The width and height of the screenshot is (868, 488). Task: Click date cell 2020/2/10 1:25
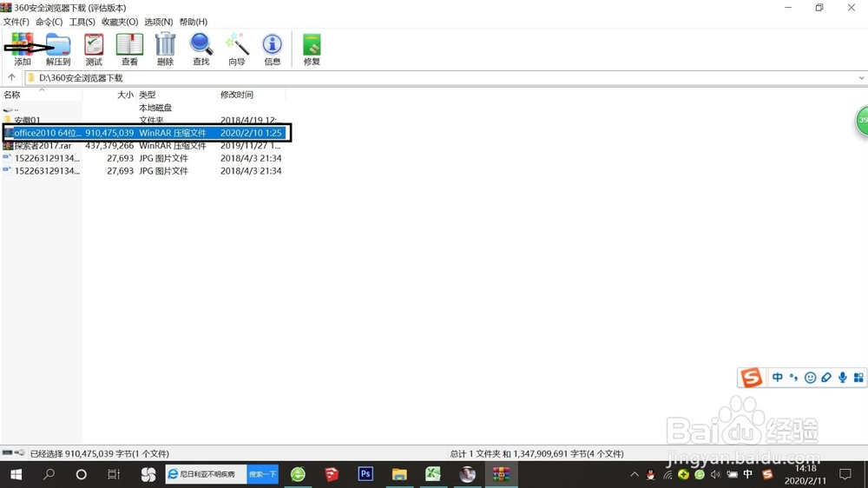pos(251,133)
